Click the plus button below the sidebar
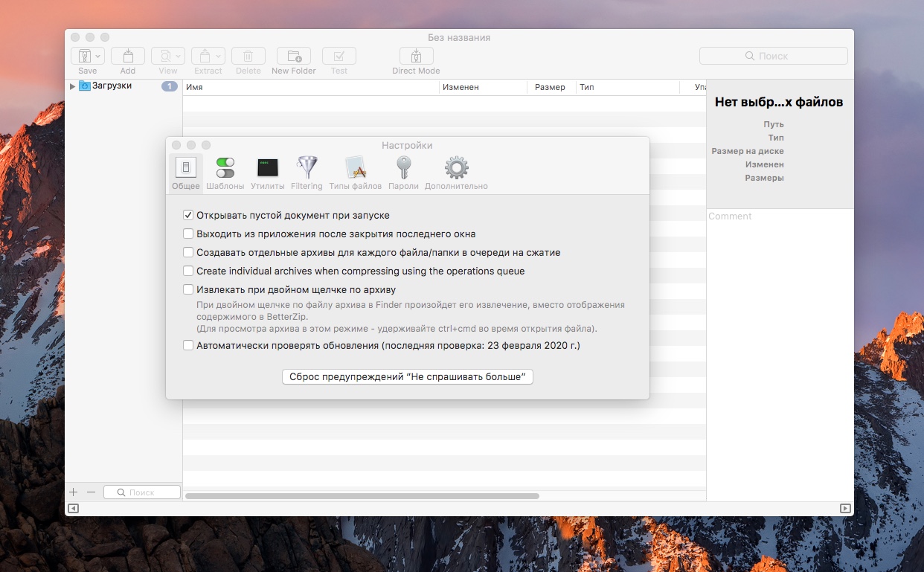This screenshot has width=924, height=572. click(x=74, y=492)
